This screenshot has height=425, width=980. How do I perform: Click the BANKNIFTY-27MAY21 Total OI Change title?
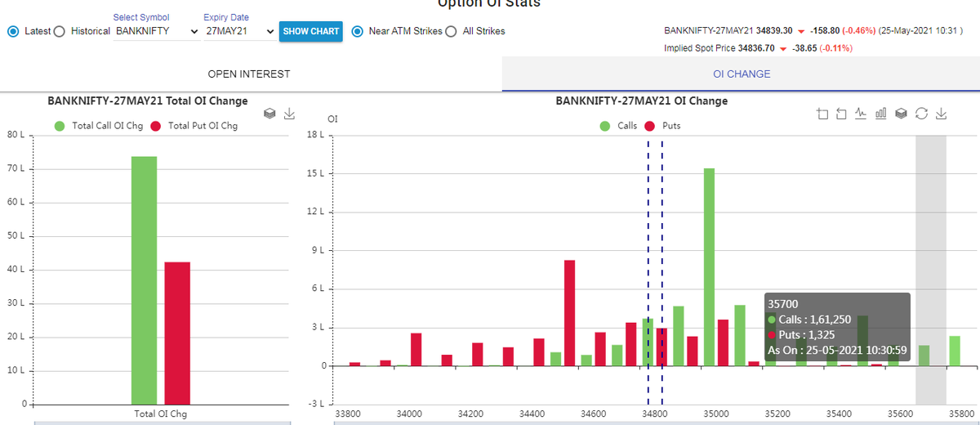[x=148, y=101]
